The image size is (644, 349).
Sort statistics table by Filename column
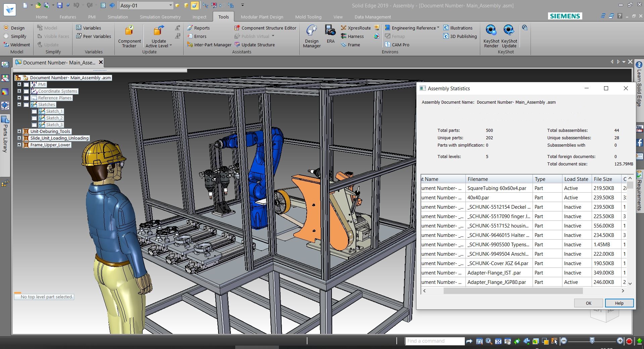coord(499,179)
